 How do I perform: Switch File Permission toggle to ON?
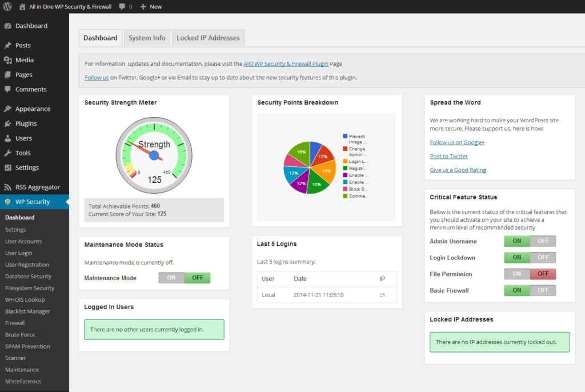(516, 274)
